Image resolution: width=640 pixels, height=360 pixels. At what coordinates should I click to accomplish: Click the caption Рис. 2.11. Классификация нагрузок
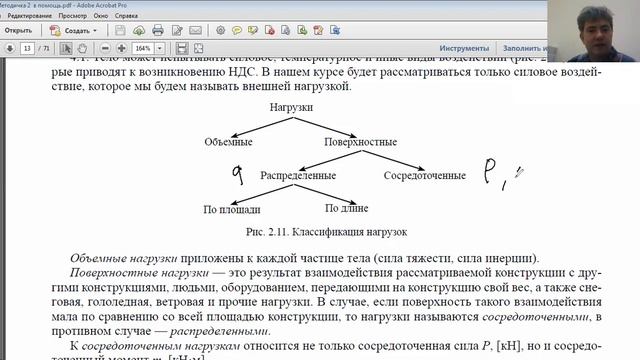pos(327,232)
